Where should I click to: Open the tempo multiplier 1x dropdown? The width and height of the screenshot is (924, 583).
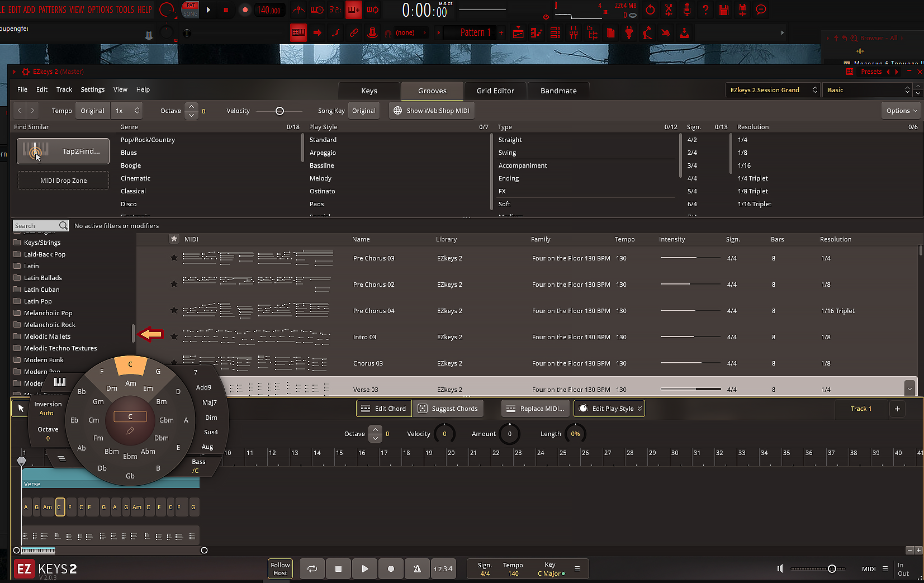(126, 111)
